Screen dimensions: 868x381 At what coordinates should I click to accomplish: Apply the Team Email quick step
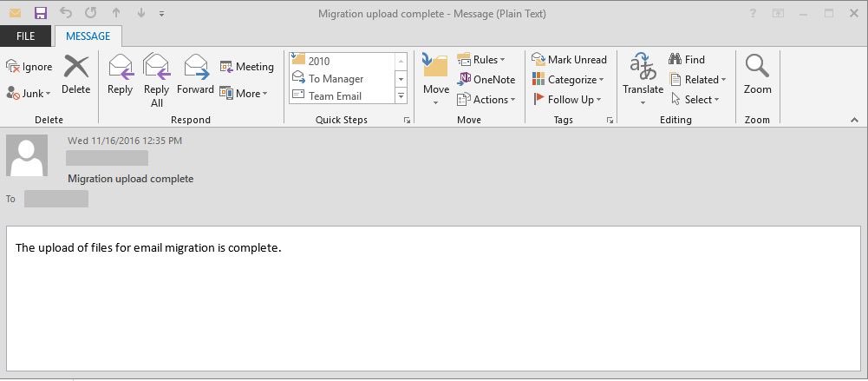(342, 95)
